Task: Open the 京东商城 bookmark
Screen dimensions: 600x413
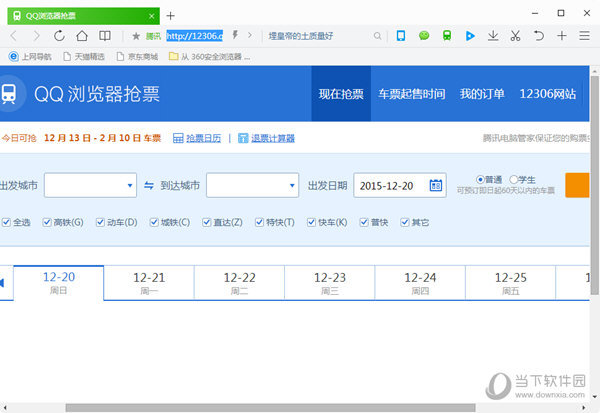Action: pyautogui.click(x=137, y=57)
